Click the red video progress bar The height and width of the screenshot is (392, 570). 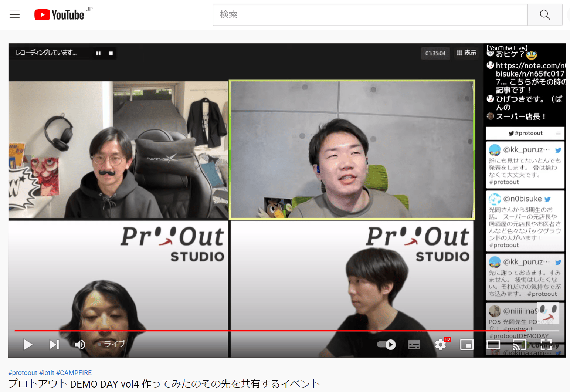(x=259, y=330)
